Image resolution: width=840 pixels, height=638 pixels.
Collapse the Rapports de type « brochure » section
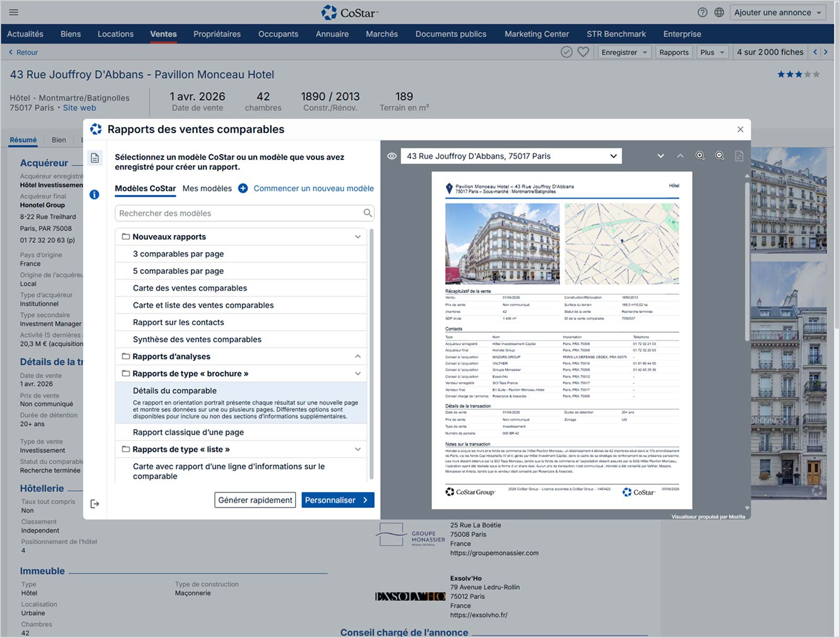click(358, 374)
